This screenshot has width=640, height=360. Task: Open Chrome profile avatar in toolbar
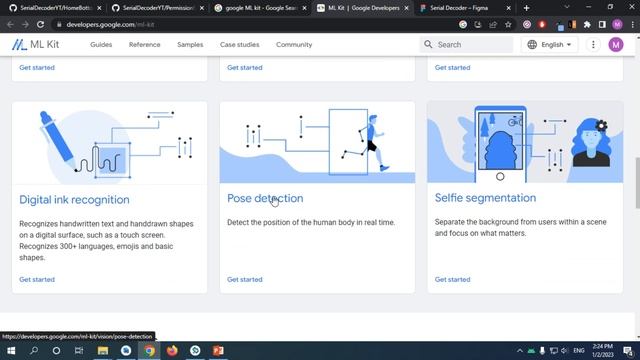tap(617, 24)
